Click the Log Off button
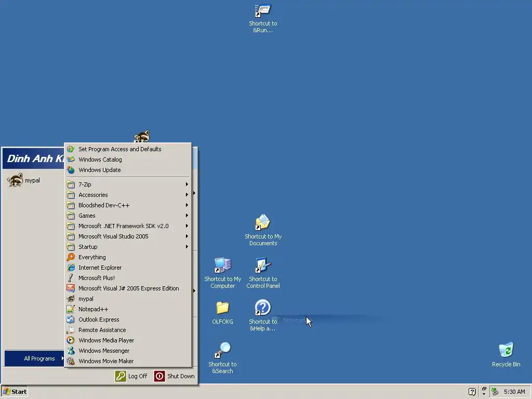This screenshot has width=532, height=399. pos(131,376)
